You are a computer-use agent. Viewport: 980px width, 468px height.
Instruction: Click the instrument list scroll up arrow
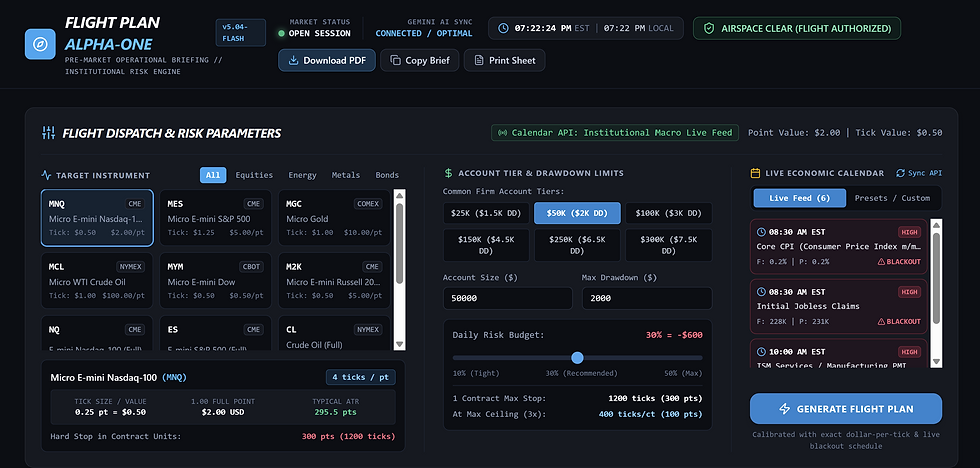pos(400,195)
